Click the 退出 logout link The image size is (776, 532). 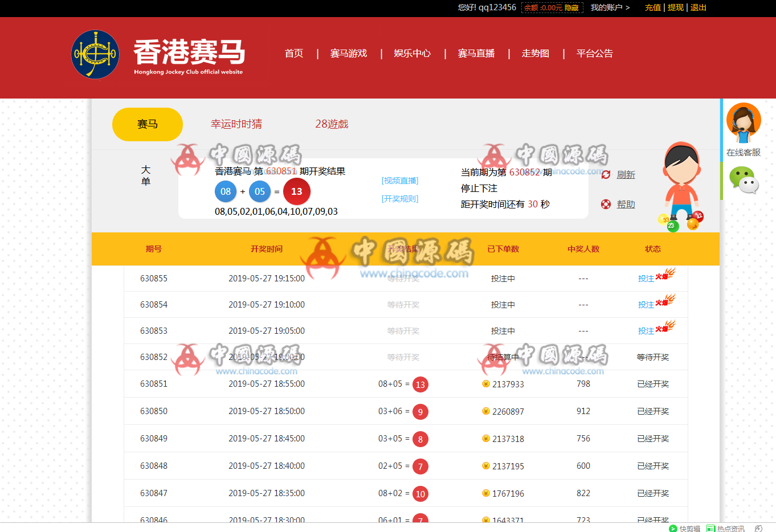(699, 7)
